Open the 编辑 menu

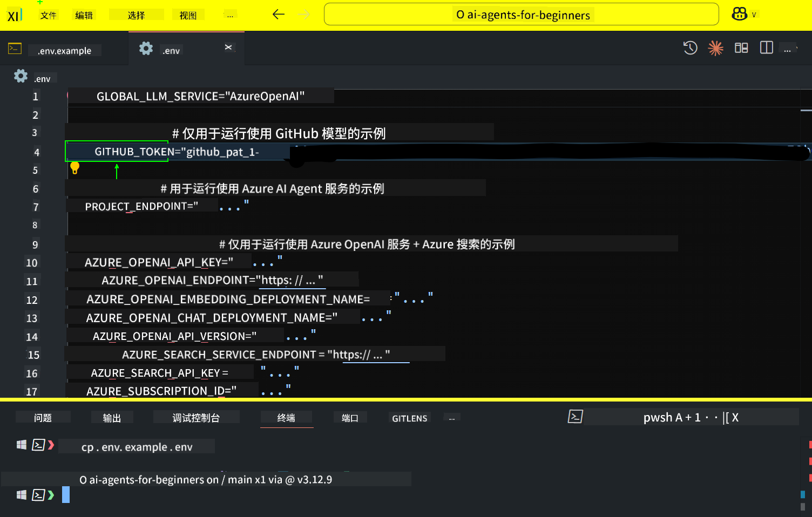[84, 15]
